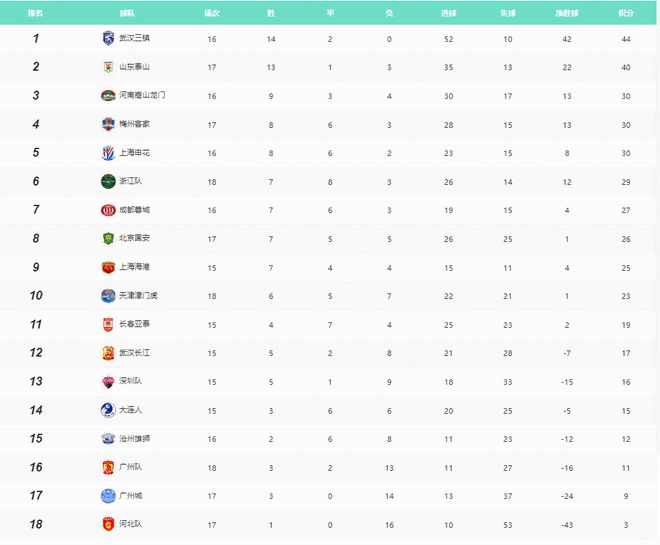Click the 净胜球 goal difference header
Viewport: 660px width, 545px height.
point(567,14)
